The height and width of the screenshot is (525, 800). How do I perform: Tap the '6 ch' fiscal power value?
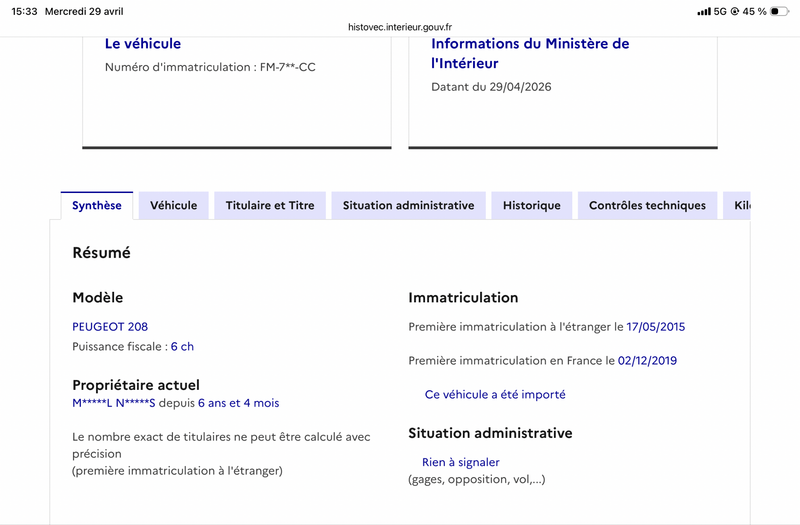click(x=182, y=346)
